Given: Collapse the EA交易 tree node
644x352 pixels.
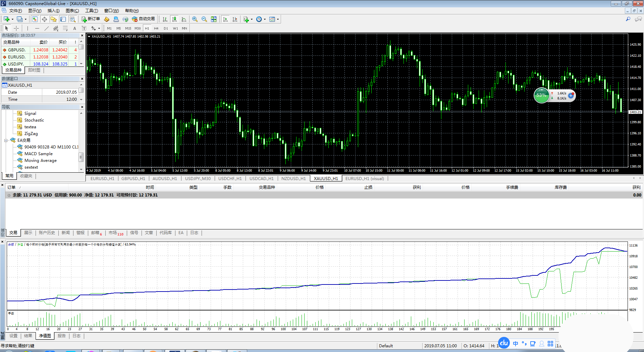Looking at the screenshot, I should pos(6,140).
